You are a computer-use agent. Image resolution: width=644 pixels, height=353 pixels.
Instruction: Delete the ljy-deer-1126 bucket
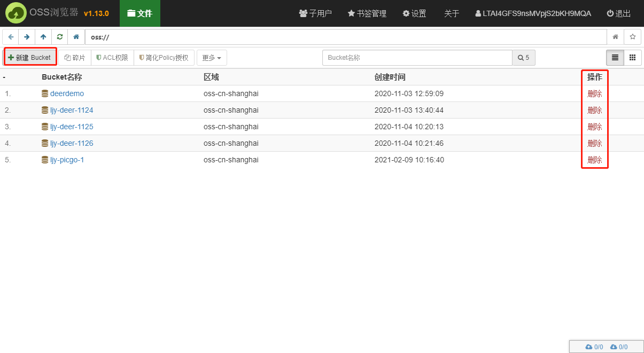coord(594,143)
